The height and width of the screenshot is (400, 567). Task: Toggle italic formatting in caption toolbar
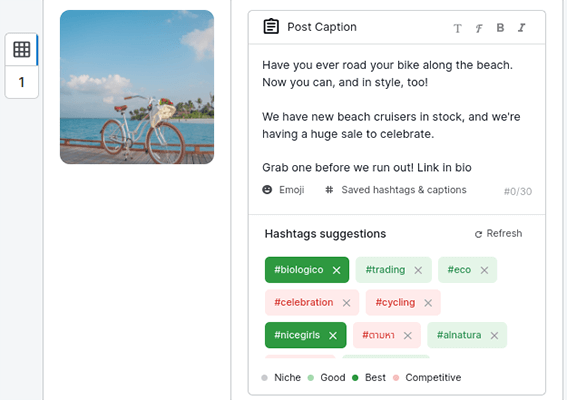(521, 28)
